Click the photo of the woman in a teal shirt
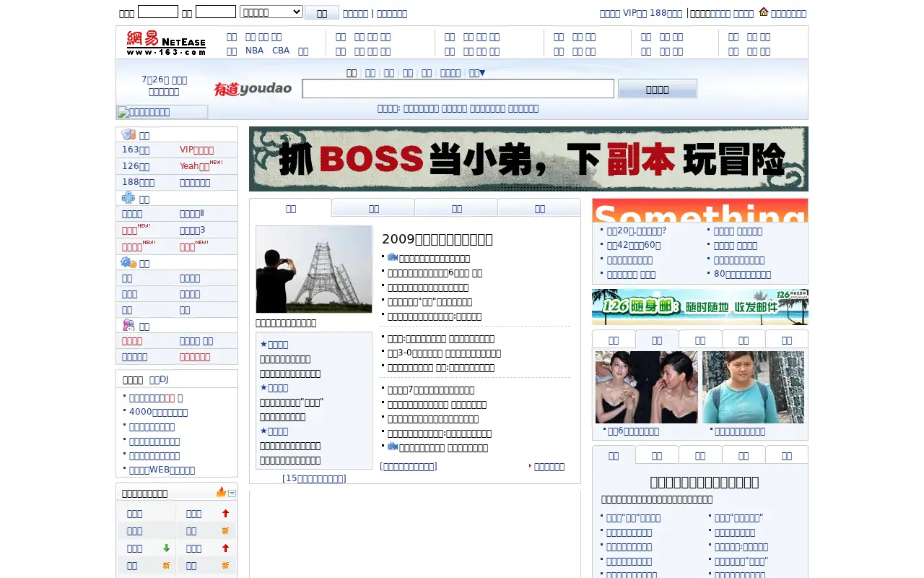This screenshot has height=578, width=924. (x=753, y=387)
